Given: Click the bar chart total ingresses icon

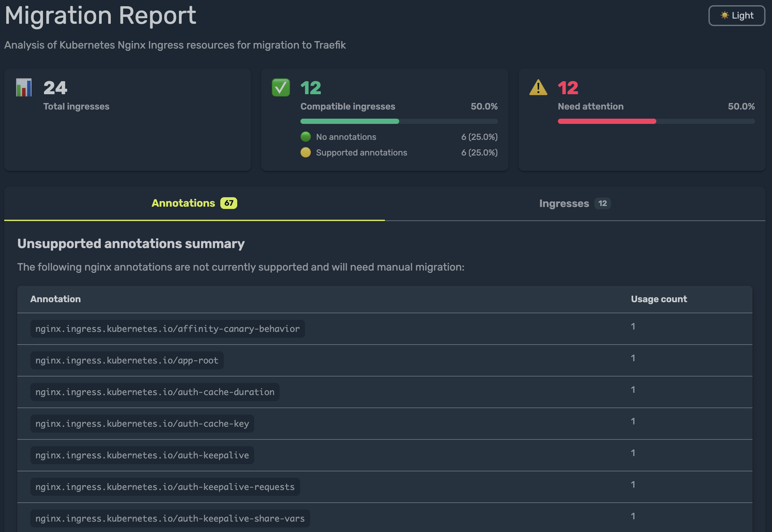Looking at the screenshot, I should coord(24,88).
